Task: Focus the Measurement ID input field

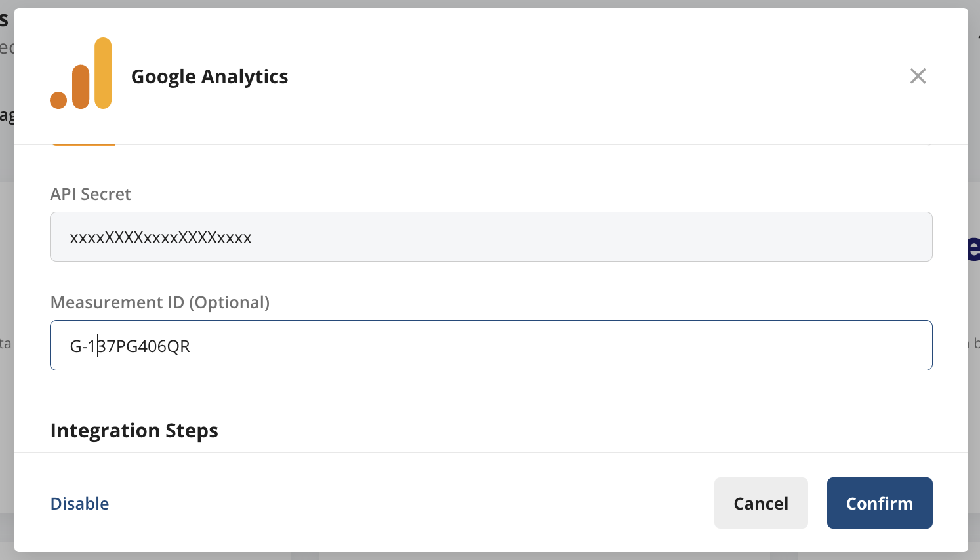Action: (x=491, y=346)
